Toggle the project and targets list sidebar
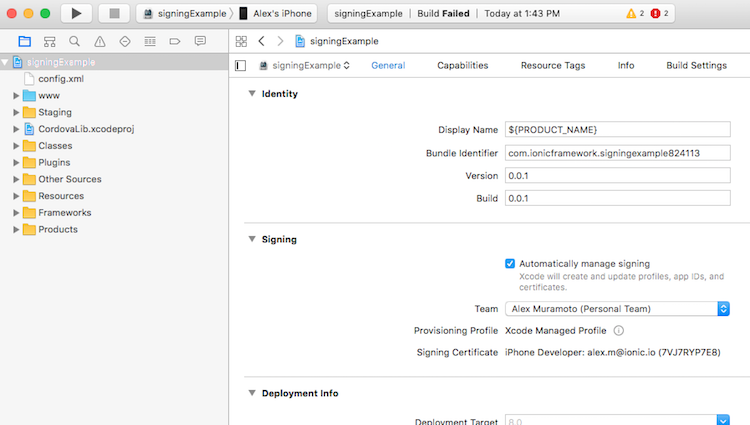The height and width of the screenshot is (425, 750). 240,66
